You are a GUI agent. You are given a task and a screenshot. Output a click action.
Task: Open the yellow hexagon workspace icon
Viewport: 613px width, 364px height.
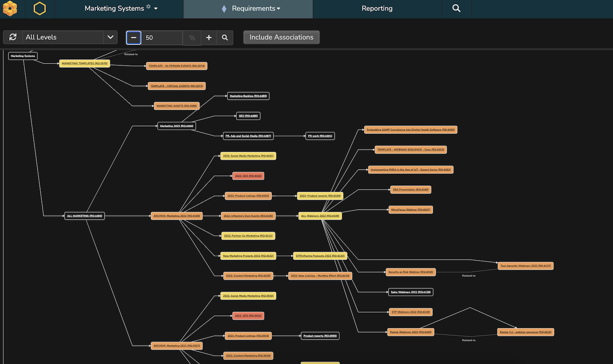pyautogui.click(x=40, y=9)
